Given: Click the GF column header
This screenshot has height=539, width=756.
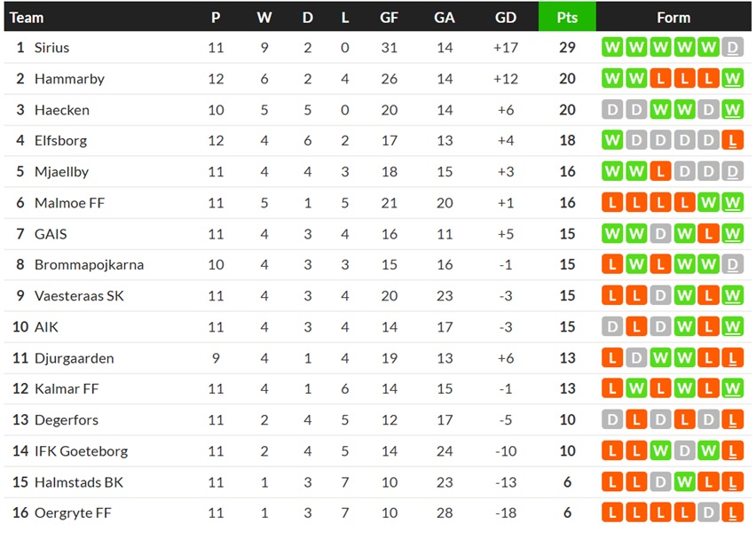Looking at the screenshot, I should click(x=389, y=18).
